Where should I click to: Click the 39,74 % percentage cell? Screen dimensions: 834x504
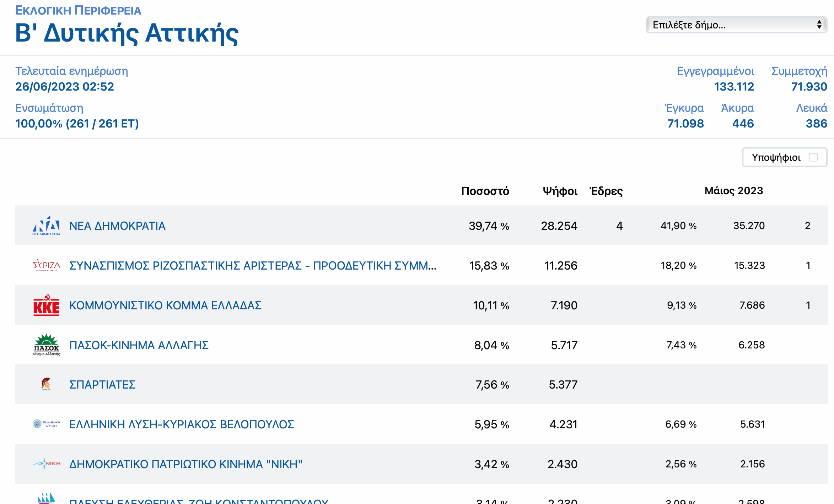pyautogui.click(x=489, y=226)
